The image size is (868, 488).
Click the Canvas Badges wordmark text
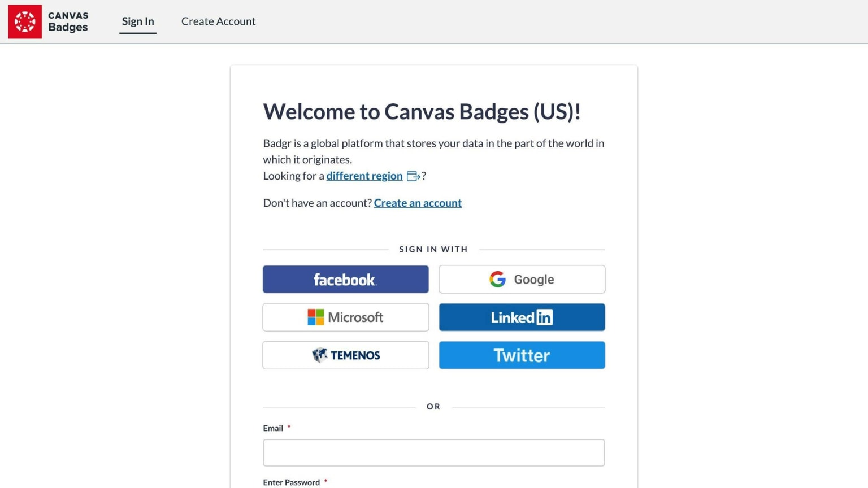[68, 21]
